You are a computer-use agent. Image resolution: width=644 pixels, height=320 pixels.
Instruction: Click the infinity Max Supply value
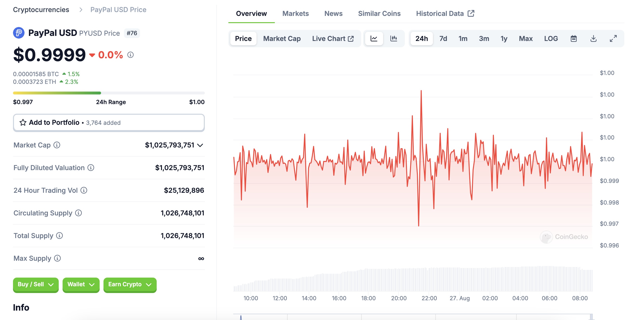tap(201, 258)
